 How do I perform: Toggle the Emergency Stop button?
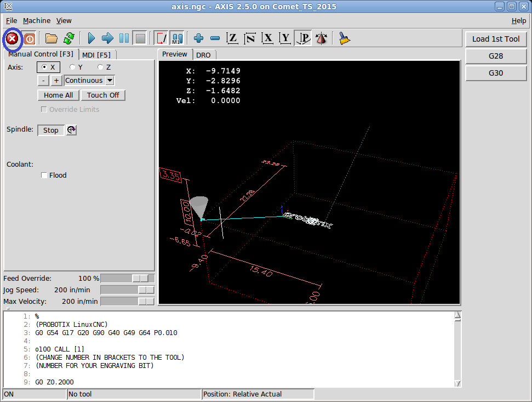(x=12, y=38)
